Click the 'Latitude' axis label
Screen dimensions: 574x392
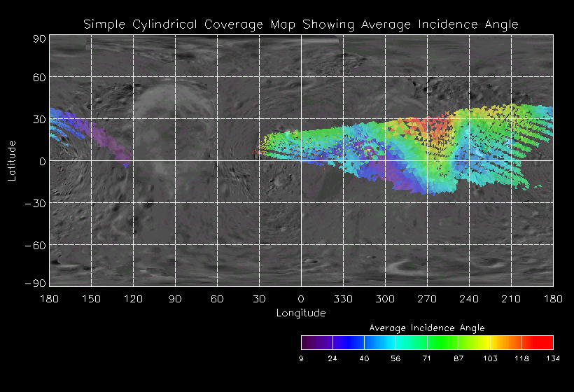12,161
